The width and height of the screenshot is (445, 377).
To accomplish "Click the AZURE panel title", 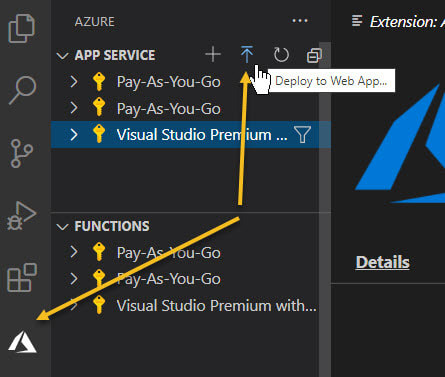I will coord(94,22).
